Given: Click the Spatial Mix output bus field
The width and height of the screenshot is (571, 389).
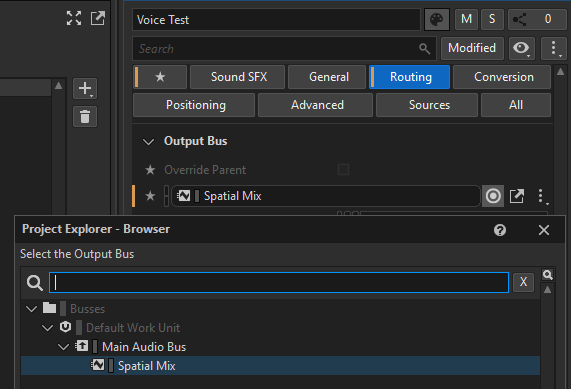Looking at the screenshot, I should 326,196.
